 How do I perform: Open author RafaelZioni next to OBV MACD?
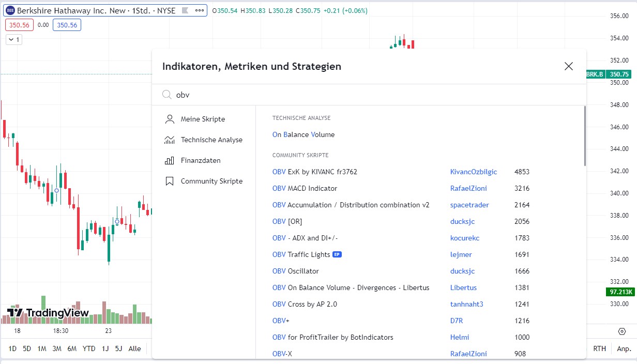pyautogui.click(x=468, y=188)
